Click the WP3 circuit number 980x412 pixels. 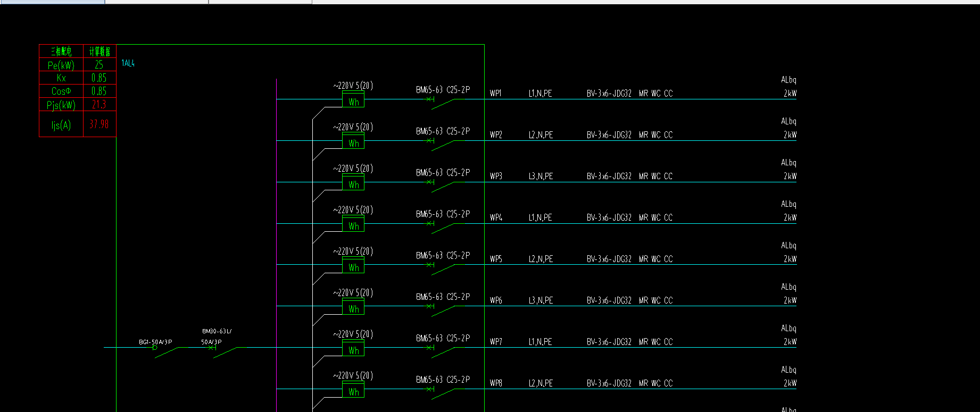click(496, 176)
